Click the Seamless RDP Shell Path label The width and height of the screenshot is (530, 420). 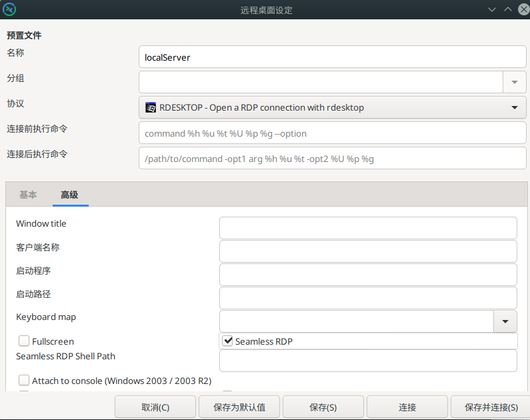65,356
